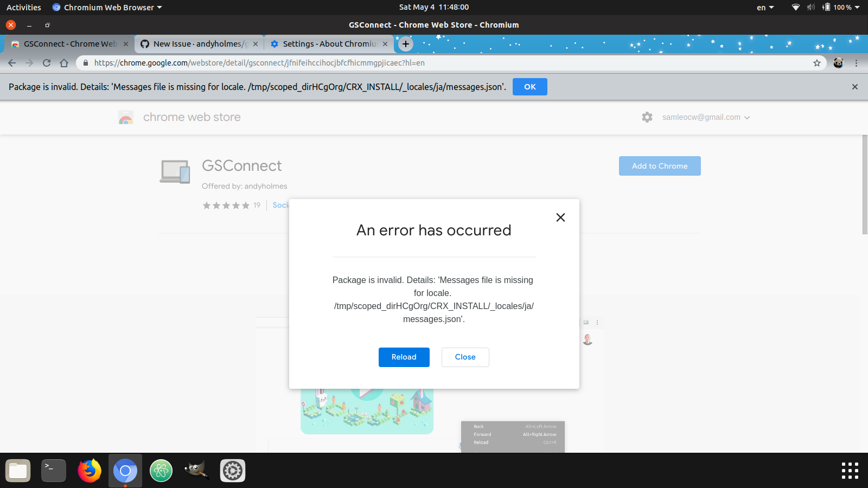Screen dimensions: 868x488
Task: Click the back navigation arrow
Action: pos(12,63)
